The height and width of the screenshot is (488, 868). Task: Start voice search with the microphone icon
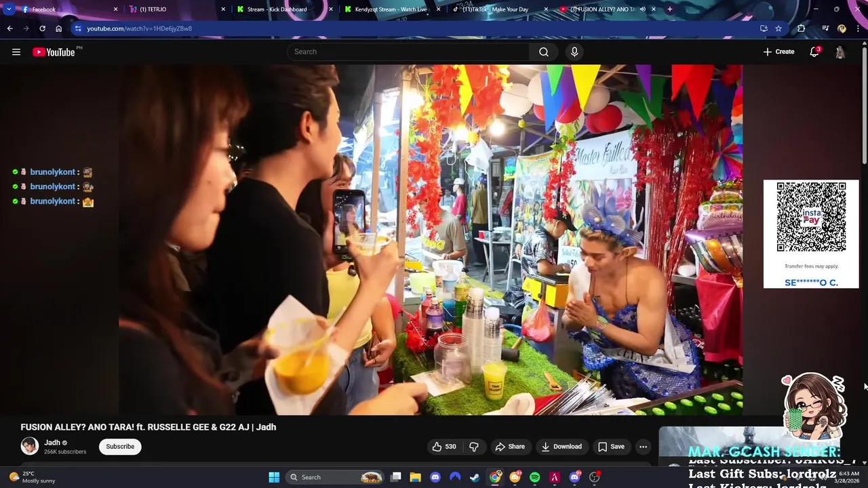(574, 52)
